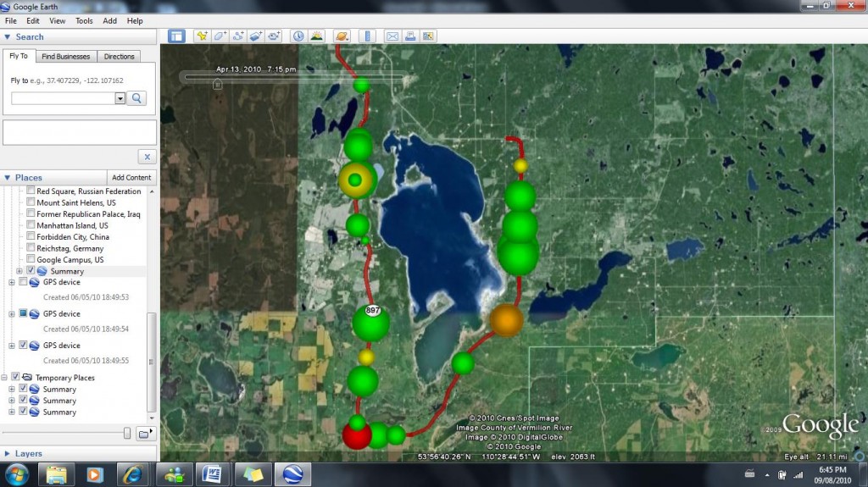This screenshot has height=487, width=868.
Task: Open the planet switcher icon
Action: 342,36
